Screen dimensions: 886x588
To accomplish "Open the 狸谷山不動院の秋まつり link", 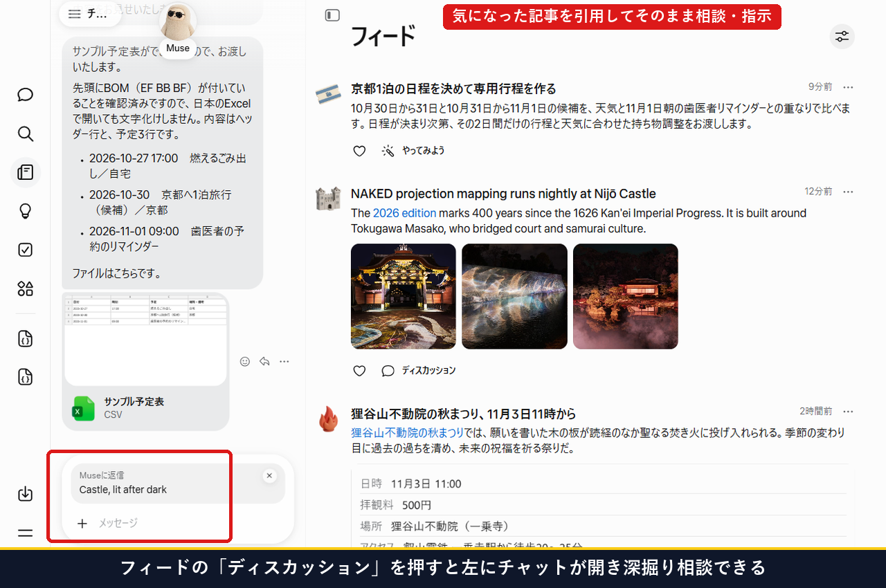I will pyautogui.click(x=407, y=433).
